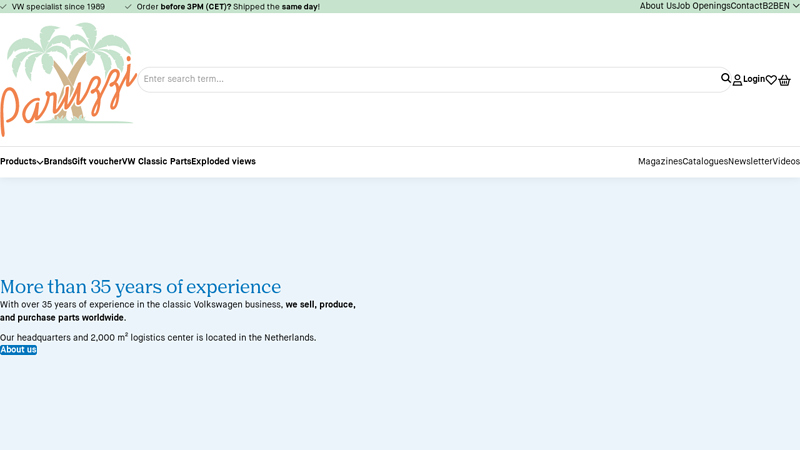The image size is (800, 450).
Task: Open the wishlist heart icon
Action: 771,80
